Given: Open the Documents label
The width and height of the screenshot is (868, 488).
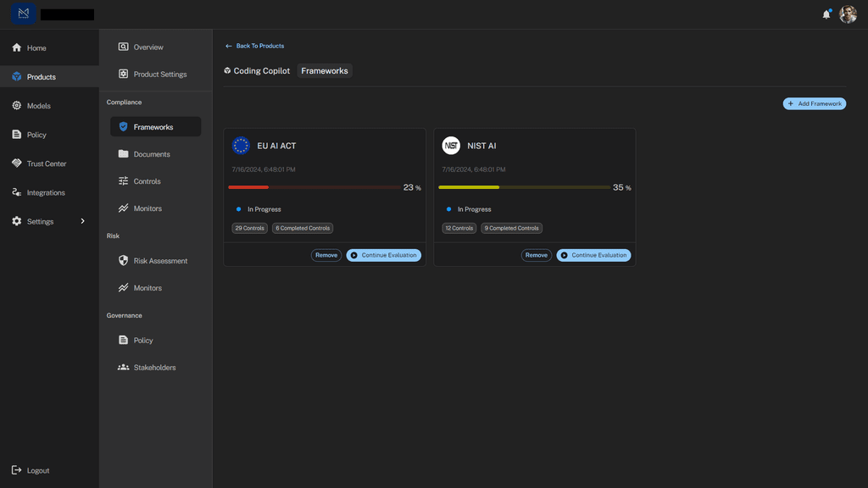Looking at the screenshot, I should pos(152,154).
